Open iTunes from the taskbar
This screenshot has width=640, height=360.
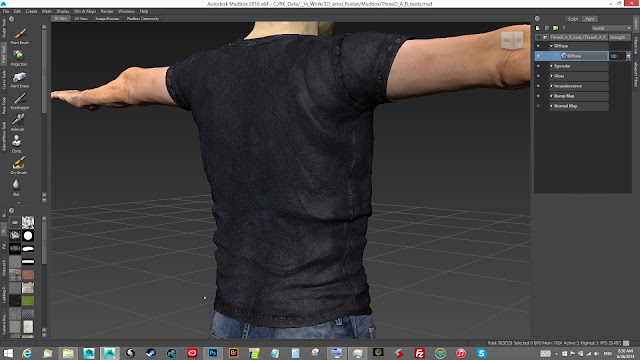(461, 353)
